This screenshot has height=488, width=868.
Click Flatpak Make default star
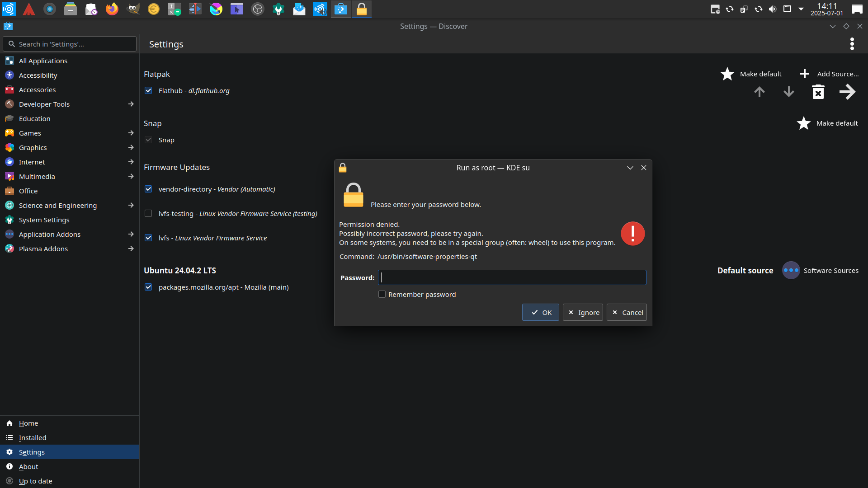click(x=727, y=74)
